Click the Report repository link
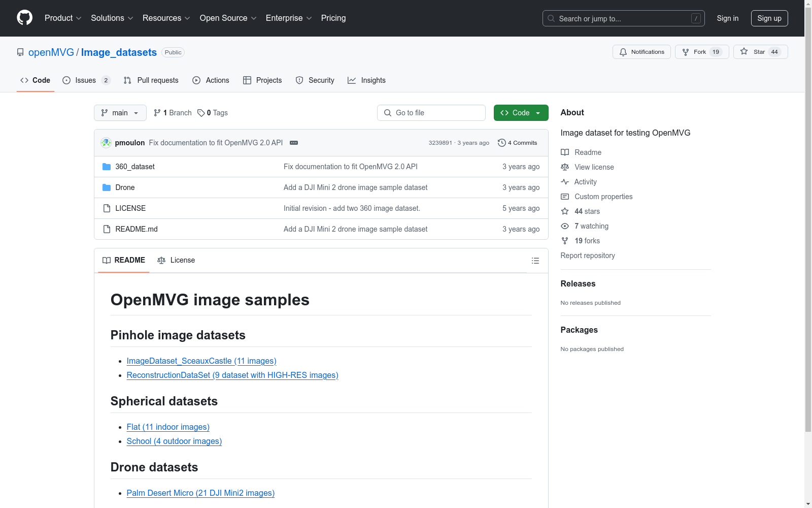The image size is (812, 508). [588, 256]
